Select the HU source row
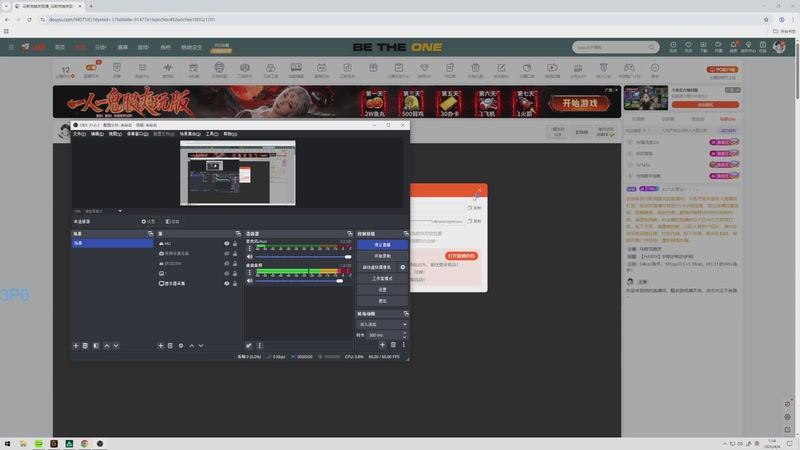This screenshot has height=450, width=800. click(x=198, y=244)
